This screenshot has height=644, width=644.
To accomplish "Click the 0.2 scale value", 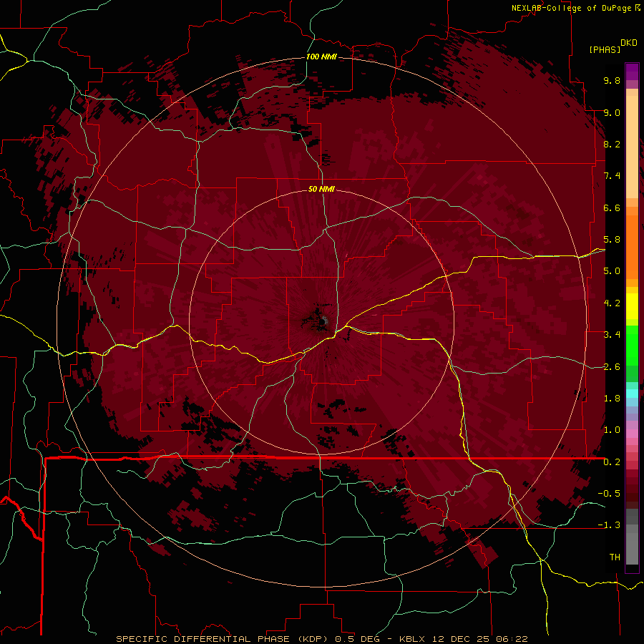I will [612, 462].
